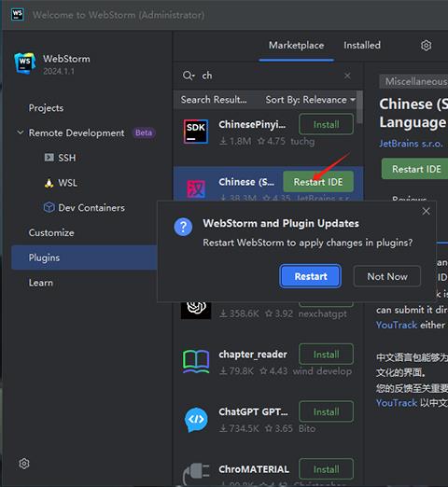Switch to the Installed tab
This screenshot has height=487, width=448.
[x=362, y=46]
